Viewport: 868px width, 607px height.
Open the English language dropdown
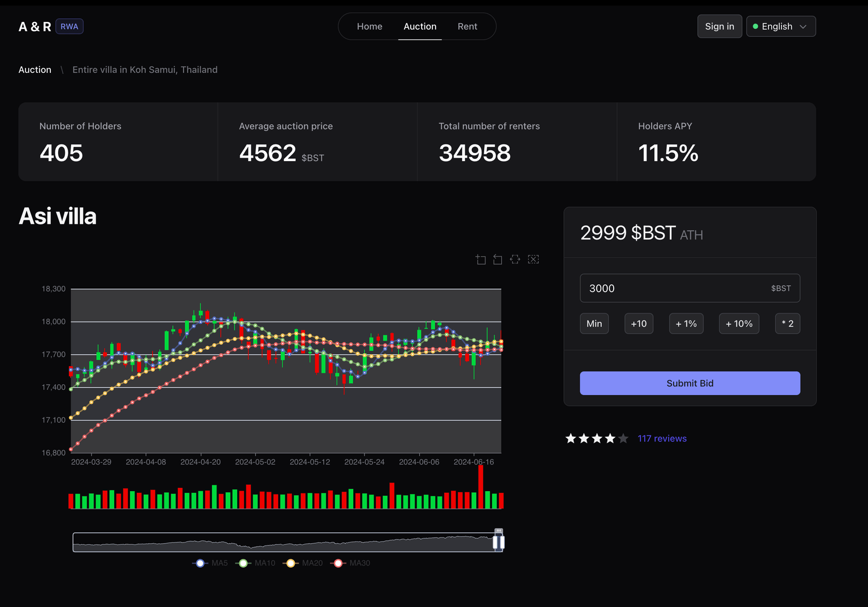coord(781,27)
